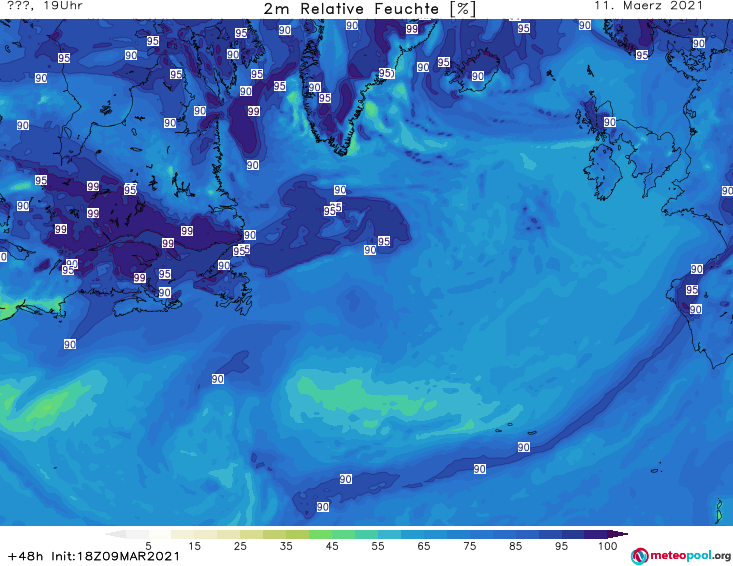The width and height of the screenshot is (733, 566).
Task: Click the colorbar scale label '45'
Action: tap(331, 546)
